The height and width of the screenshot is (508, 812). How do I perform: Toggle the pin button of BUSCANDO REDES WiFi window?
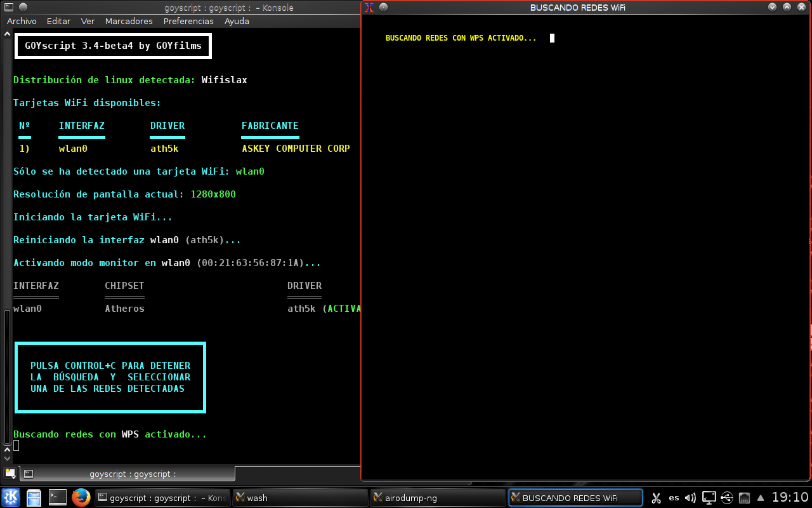pos(383,7)
